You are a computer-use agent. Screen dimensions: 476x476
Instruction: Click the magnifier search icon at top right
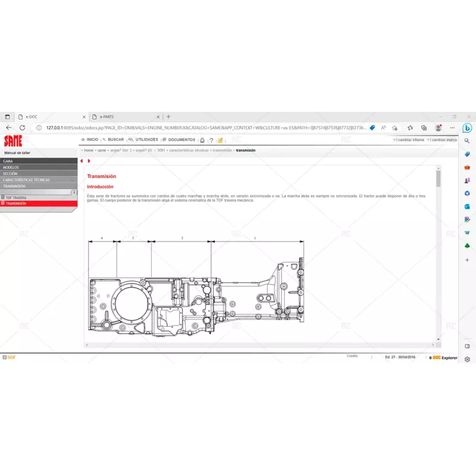pyautogui.click(x=466, y=140)
